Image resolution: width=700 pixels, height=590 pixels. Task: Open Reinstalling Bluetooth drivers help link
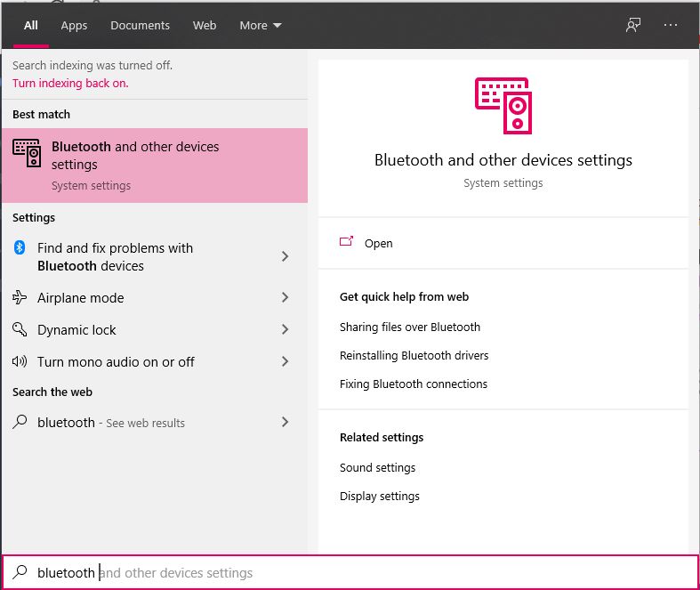pos(414,356)
